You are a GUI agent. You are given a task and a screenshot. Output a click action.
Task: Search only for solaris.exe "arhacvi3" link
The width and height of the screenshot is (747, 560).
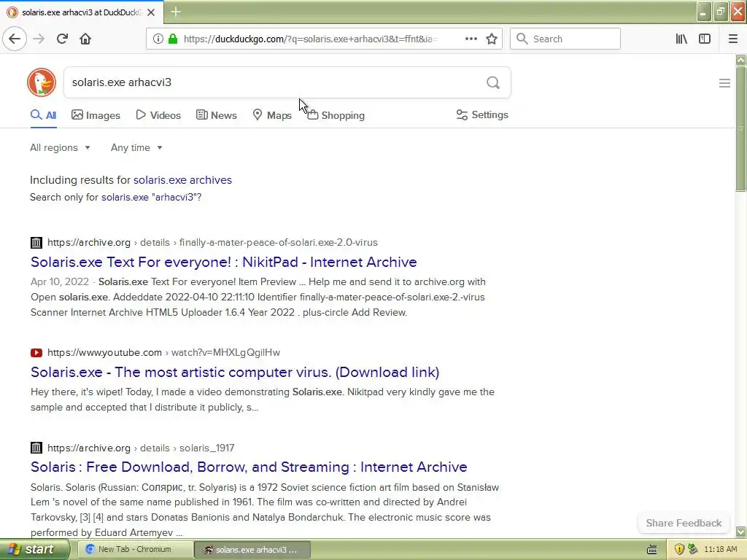(150, 197)
